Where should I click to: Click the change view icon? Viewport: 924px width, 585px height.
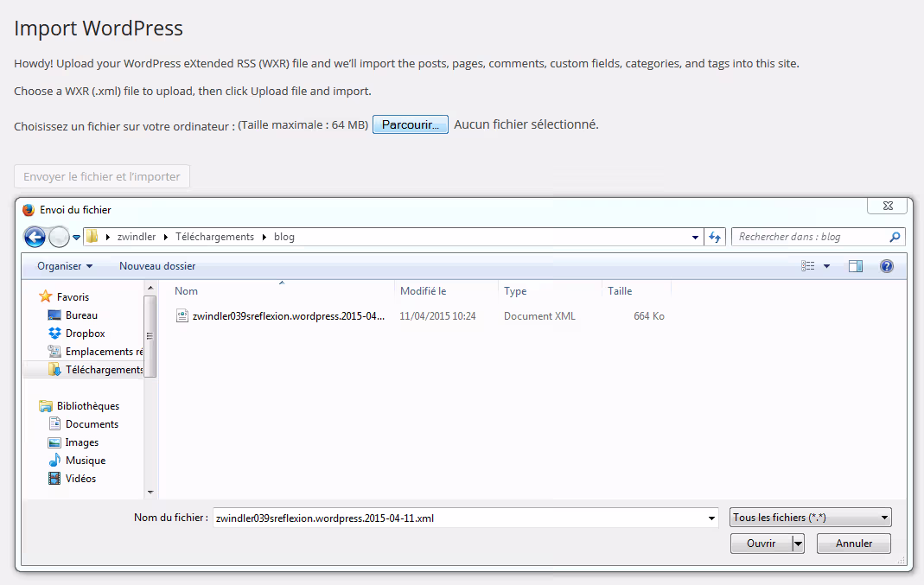pyautogui.click(x=808, y=266)
